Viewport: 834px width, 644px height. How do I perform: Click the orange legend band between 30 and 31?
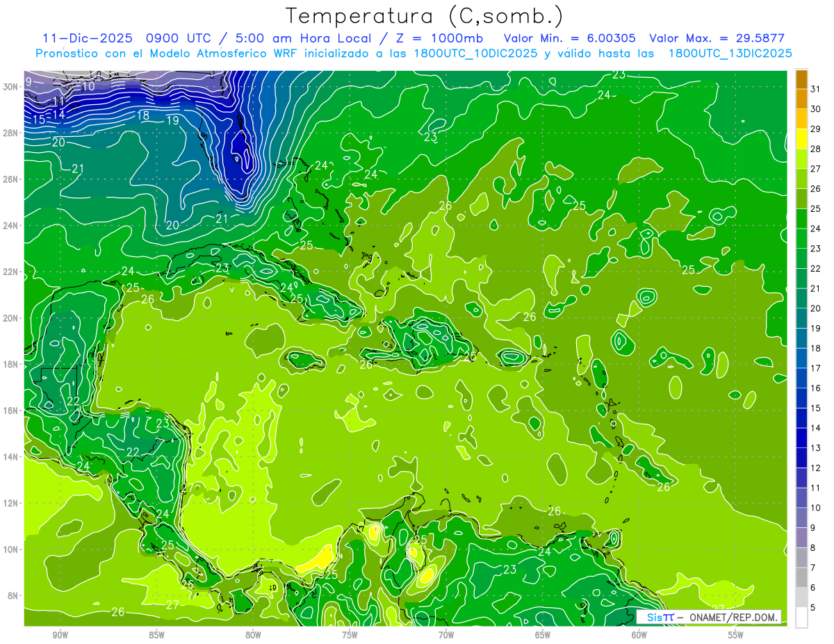(801, 99)
